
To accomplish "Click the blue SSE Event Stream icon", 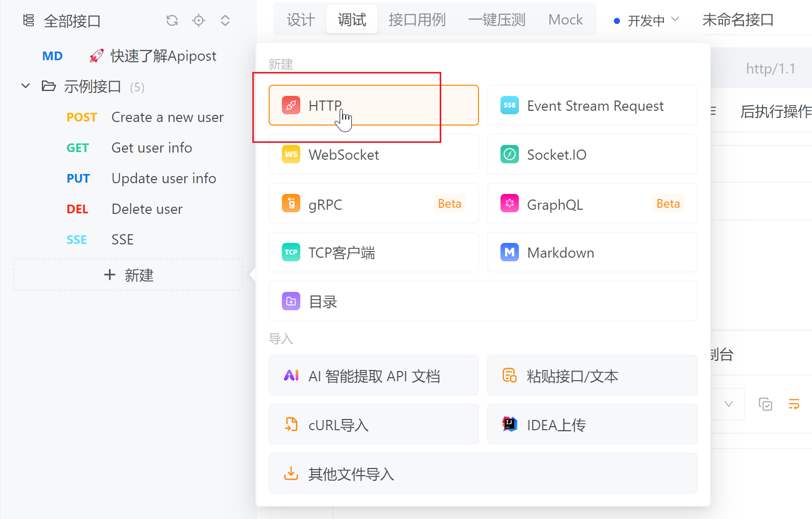I will [x=510, y=105].
